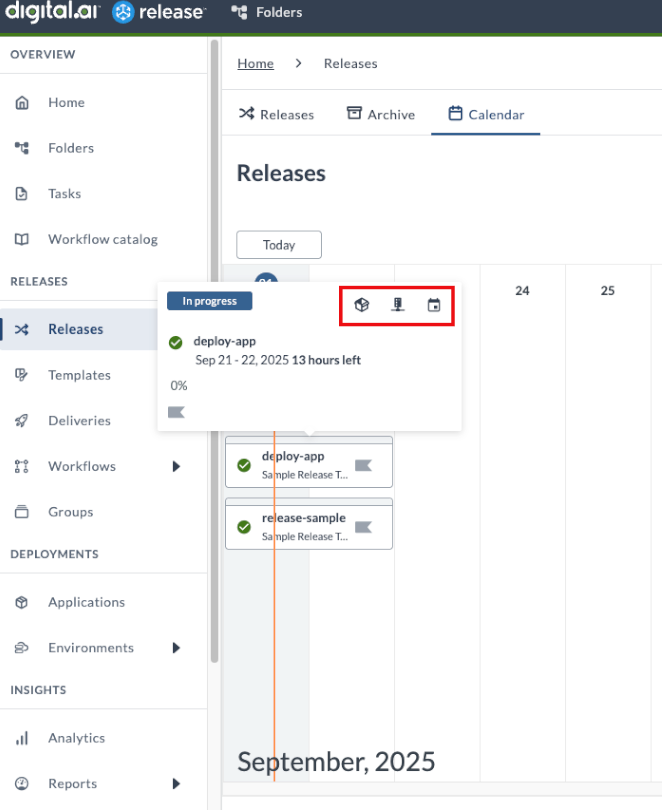The width and height of the screenshot is (662, 810).
Task: Click the calendar icon in the release popup
Action: click(x=434, y=305)
